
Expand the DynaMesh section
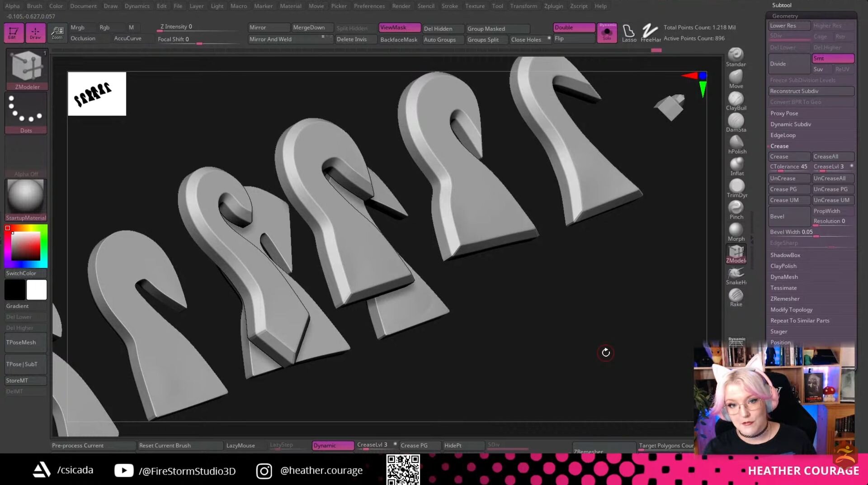tap(784, 277)
